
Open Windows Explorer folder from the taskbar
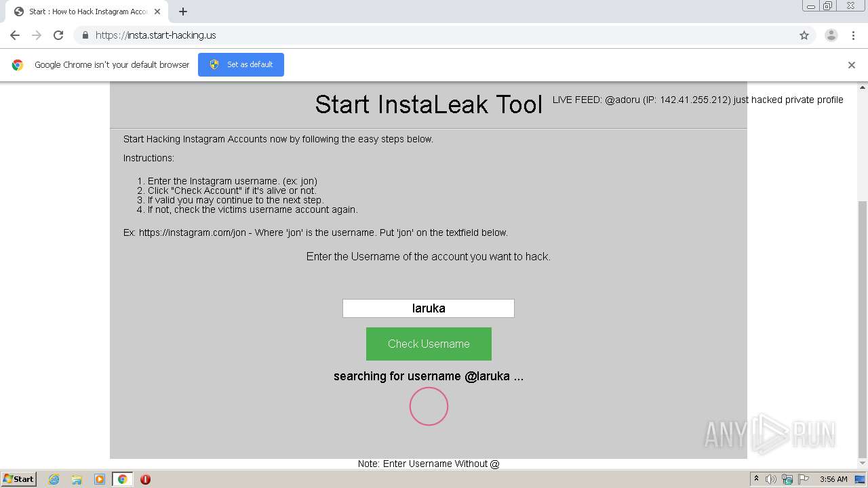point(77,479)
